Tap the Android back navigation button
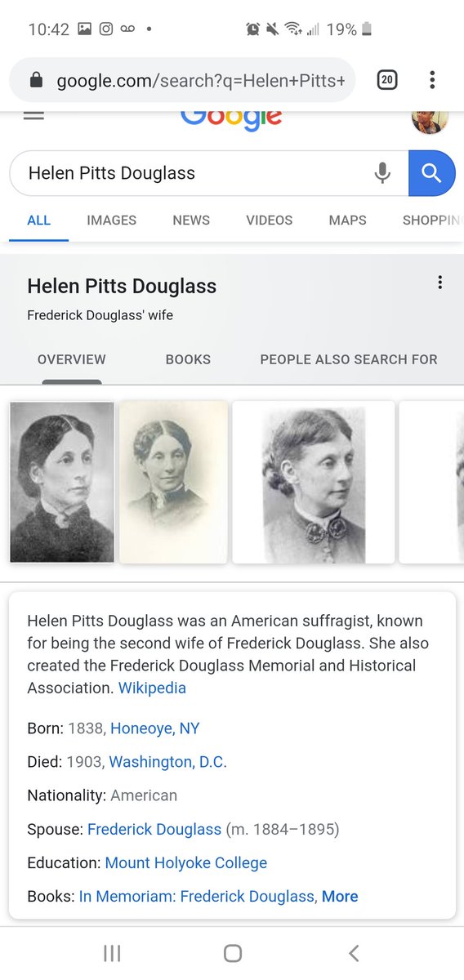The image size is (464, 980). coord(353,953)
